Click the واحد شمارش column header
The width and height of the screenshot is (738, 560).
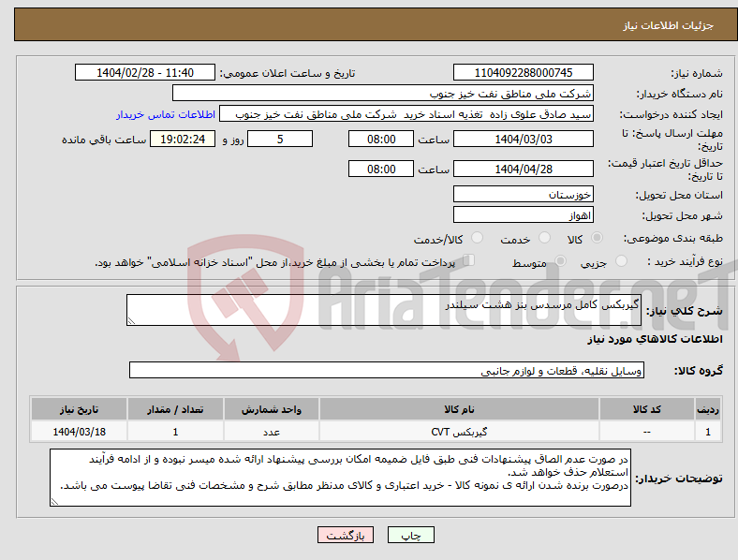tap(272, 409)
